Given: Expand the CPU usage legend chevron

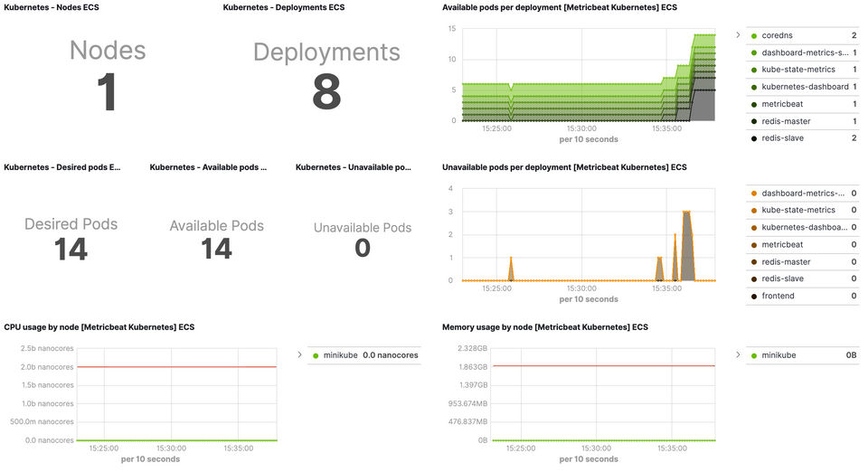Looking at the screenshot, I should coord(299,354).
